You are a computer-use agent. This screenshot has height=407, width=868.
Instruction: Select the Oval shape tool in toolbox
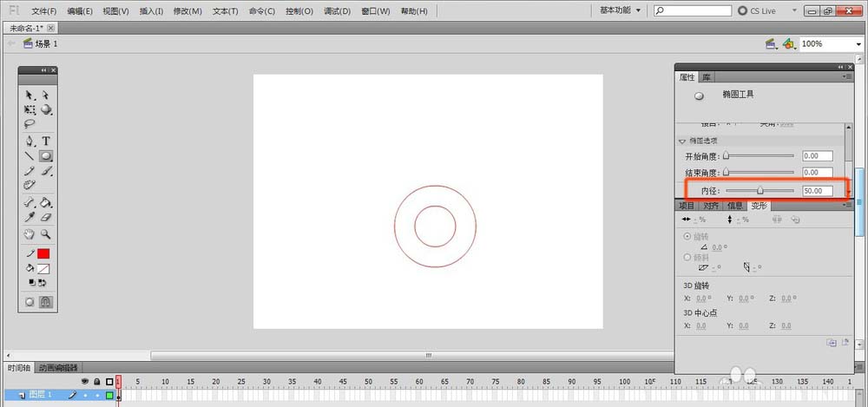47,156
